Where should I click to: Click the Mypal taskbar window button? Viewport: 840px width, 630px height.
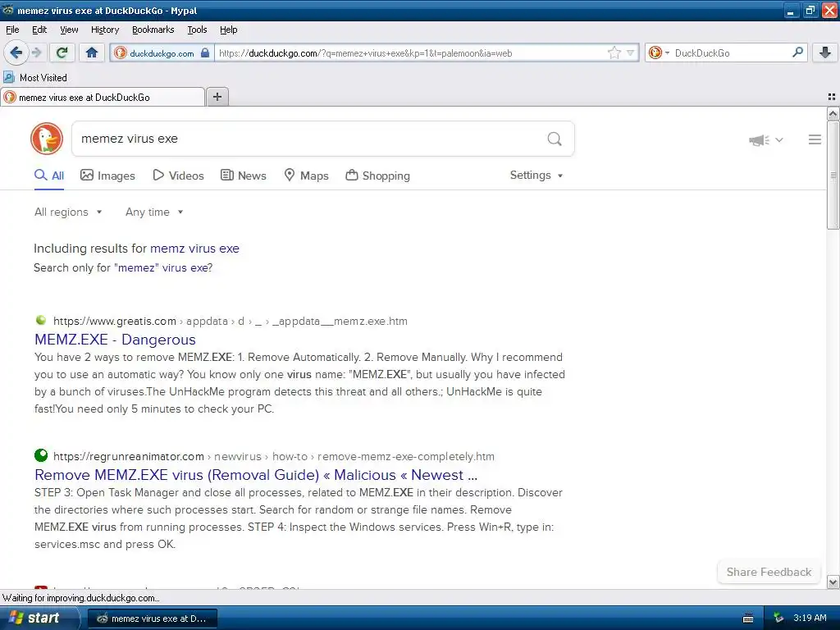[152, 619]
